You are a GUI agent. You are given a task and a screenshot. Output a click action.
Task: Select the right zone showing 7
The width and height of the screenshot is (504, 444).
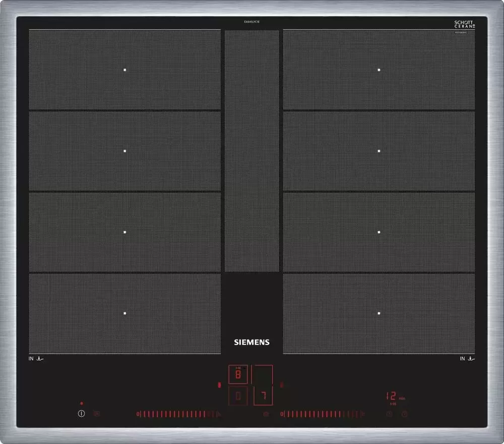(x=263, y=395)
